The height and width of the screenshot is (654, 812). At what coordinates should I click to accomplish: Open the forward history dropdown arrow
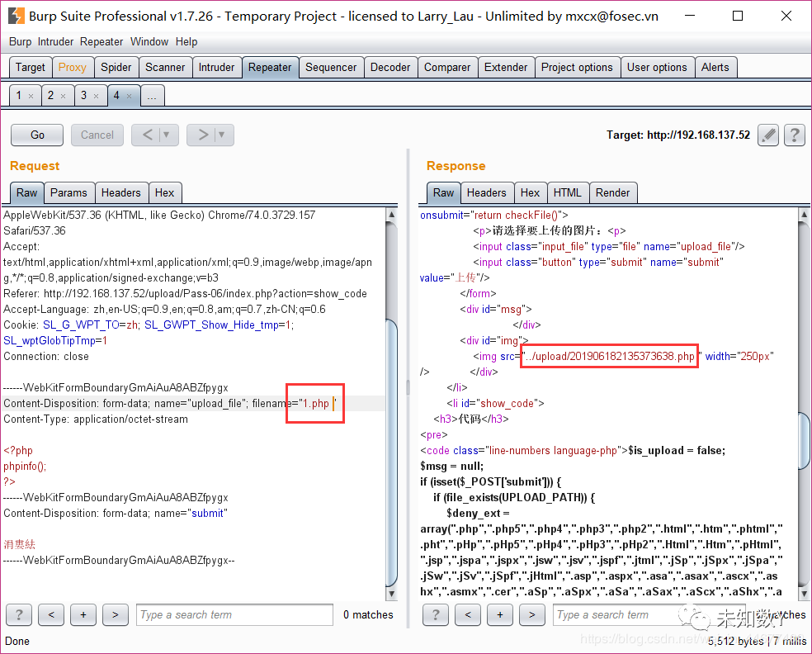222,135
